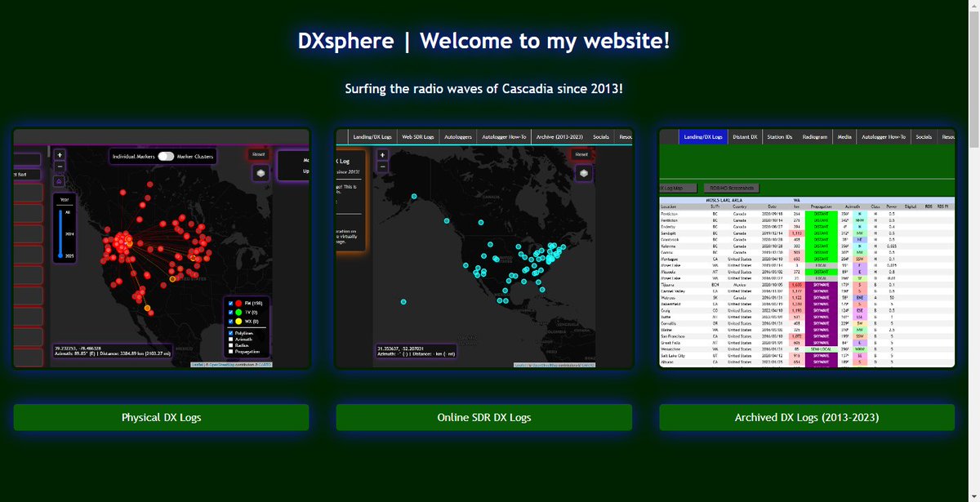Viewport: 980px width, 502px height.
Task: Select the Kelowna row location cell
Action: tap(669, 246)
